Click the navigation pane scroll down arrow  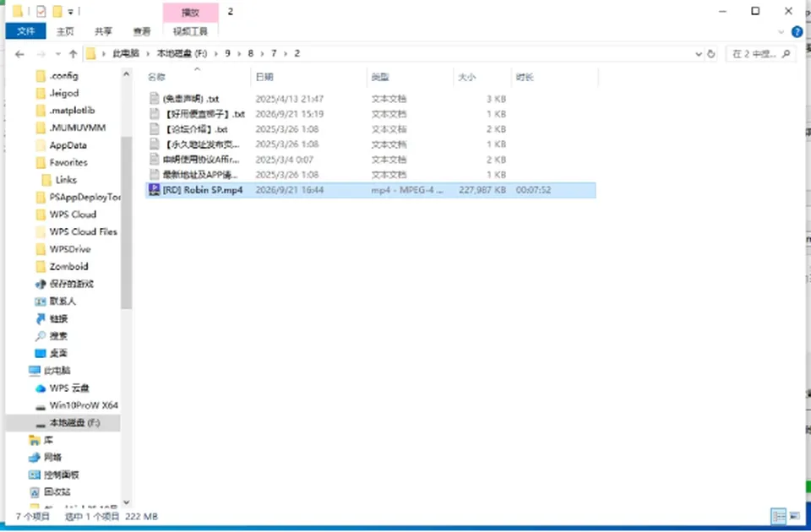[x=126, y=502]
